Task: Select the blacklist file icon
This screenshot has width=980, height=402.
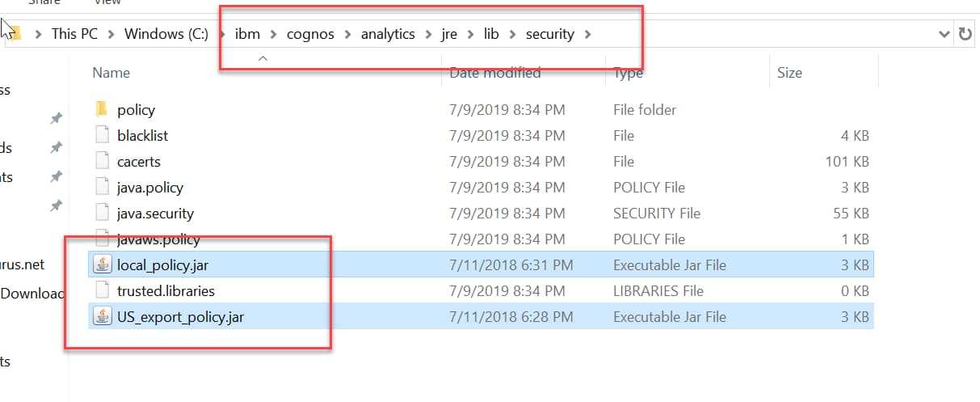Action: pyautogui.click(x=101, y=135)
